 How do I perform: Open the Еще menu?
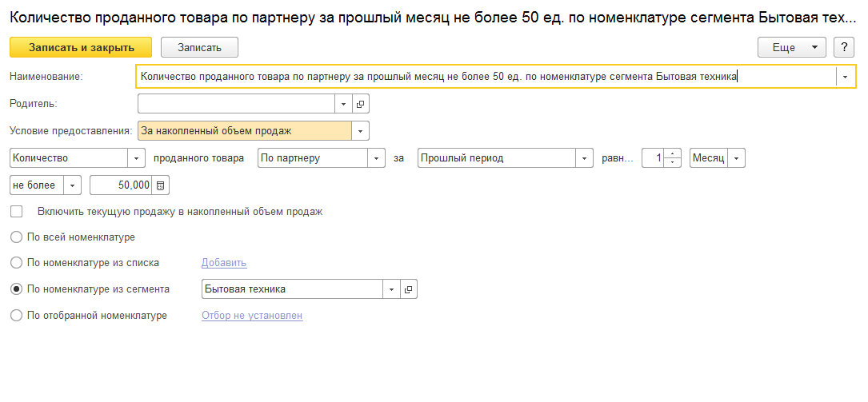click(x=791, y=48)
